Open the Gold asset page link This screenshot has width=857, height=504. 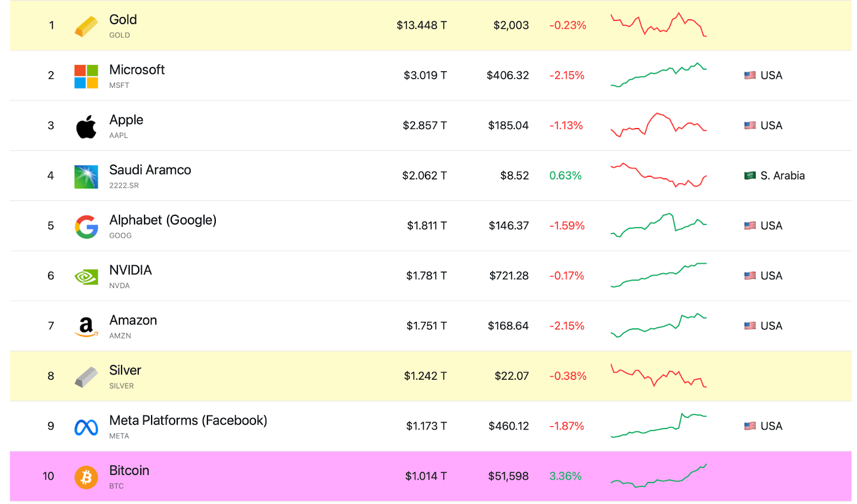pyautogui.click(x=123, y=20)
